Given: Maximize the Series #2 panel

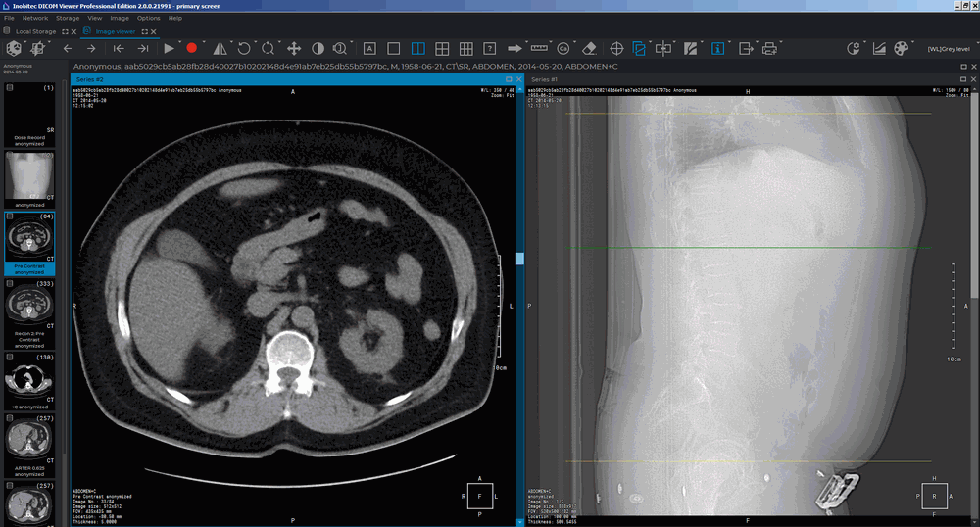Looking at the screenshot, I should click(509, 79).
